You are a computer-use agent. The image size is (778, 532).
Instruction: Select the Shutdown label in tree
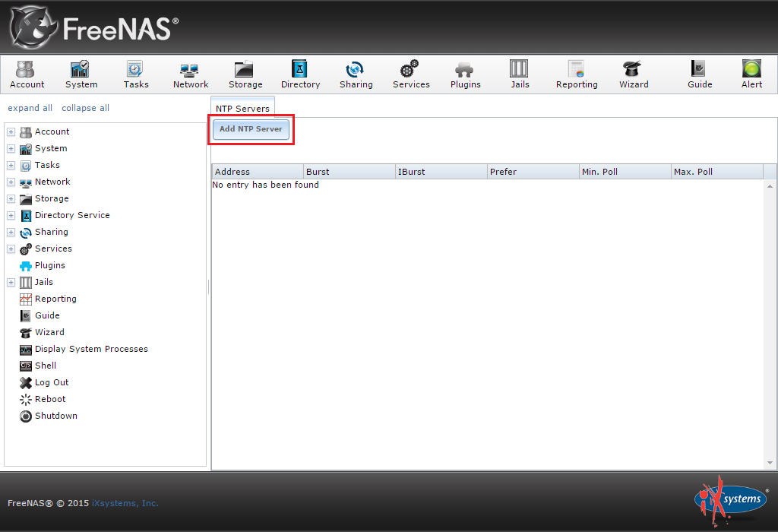[56, 416]
